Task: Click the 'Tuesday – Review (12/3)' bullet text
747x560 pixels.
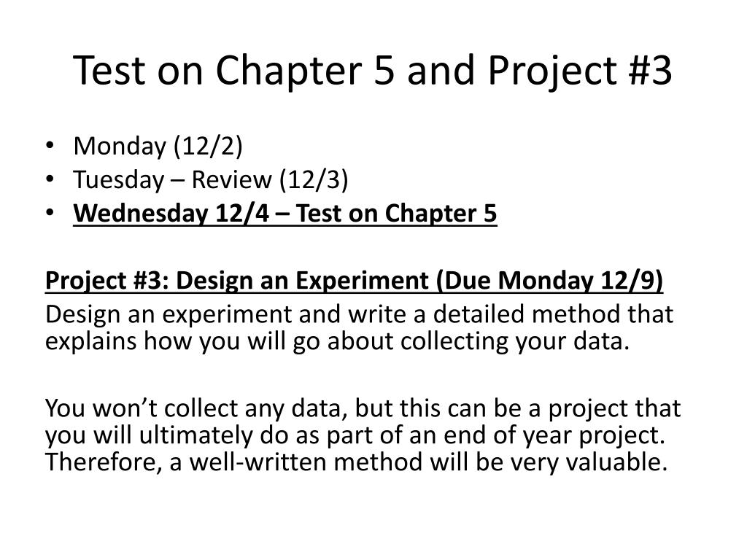Action: (211, 179)
